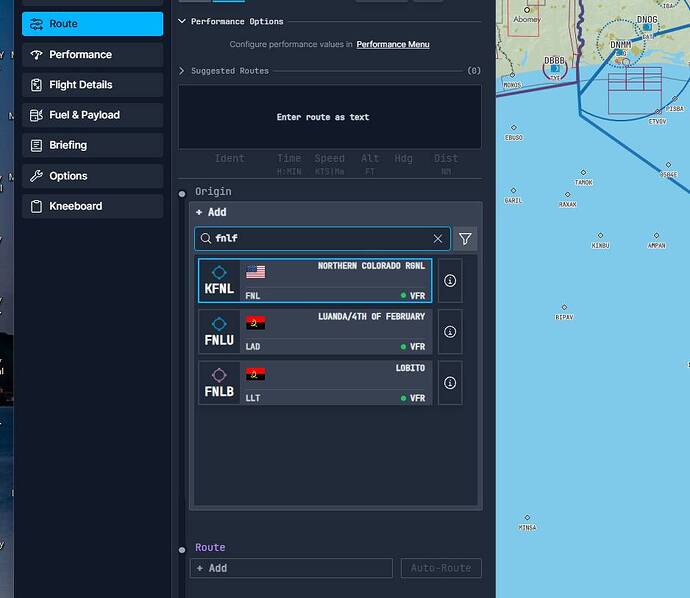Click the FNLU airport symbol icon
The width and height of the screenshot is (690, 598).
pyautogui.click(x=219, y=324)
